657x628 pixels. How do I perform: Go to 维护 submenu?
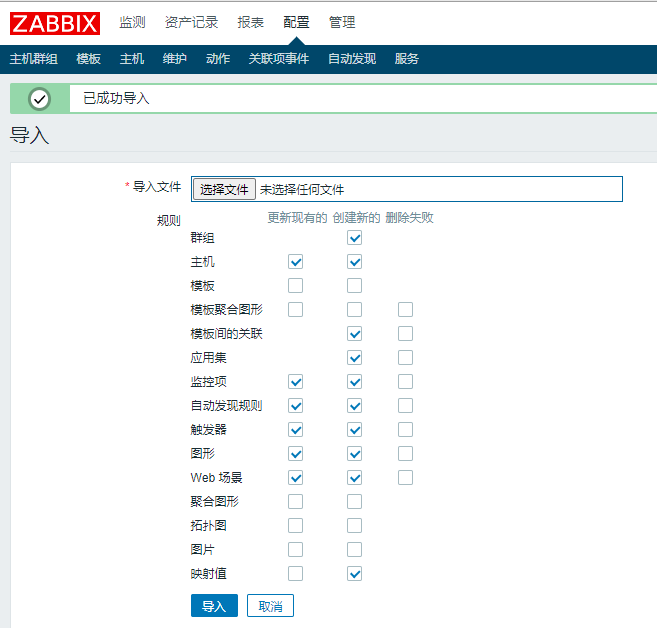point(175,59)
